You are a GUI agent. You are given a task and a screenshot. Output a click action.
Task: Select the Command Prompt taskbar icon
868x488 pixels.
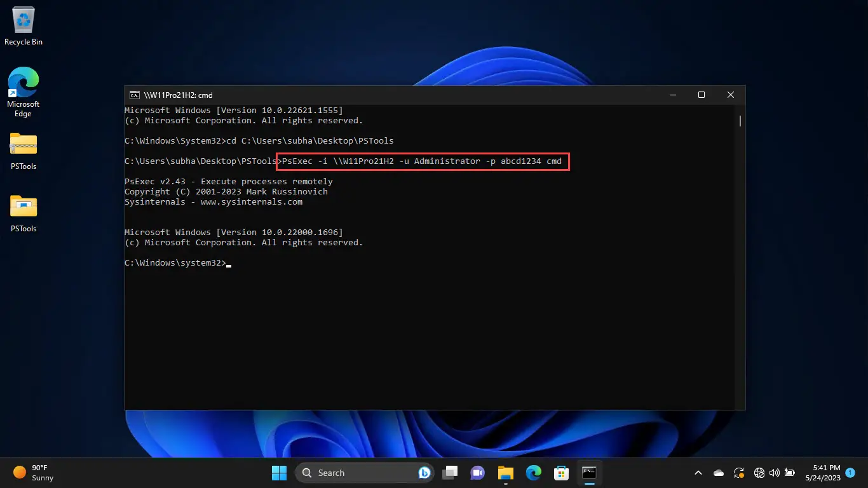coord(589,473)
